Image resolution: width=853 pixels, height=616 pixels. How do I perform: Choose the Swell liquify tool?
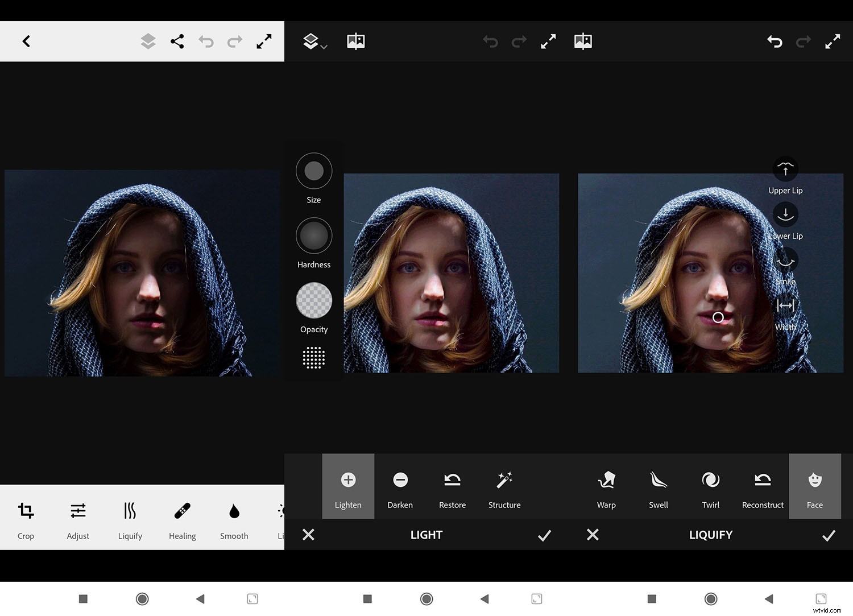pos(658,486)
